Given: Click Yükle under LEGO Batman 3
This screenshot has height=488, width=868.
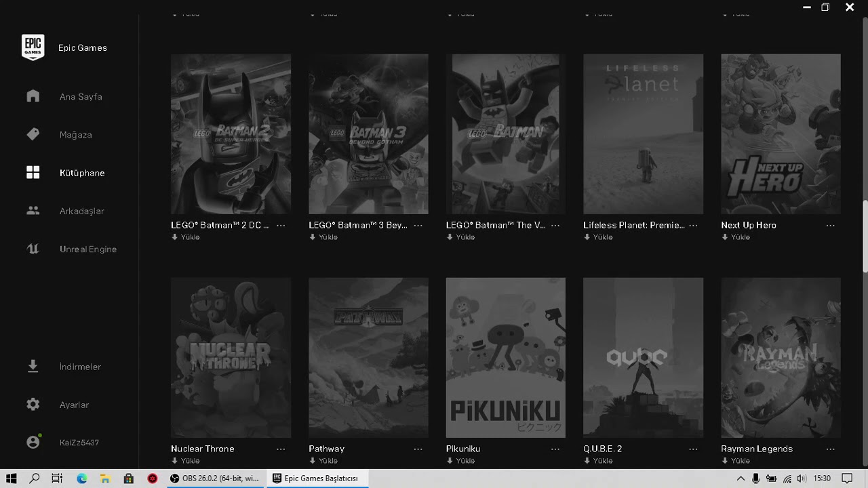Looking at the screenshot, I should click(x=323, y=237).
